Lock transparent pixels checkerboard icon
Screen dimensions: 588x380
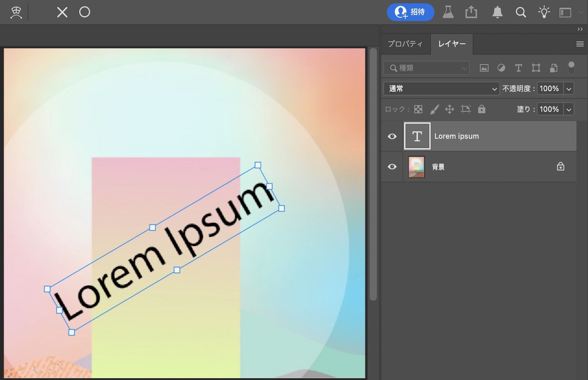(418, 109)
